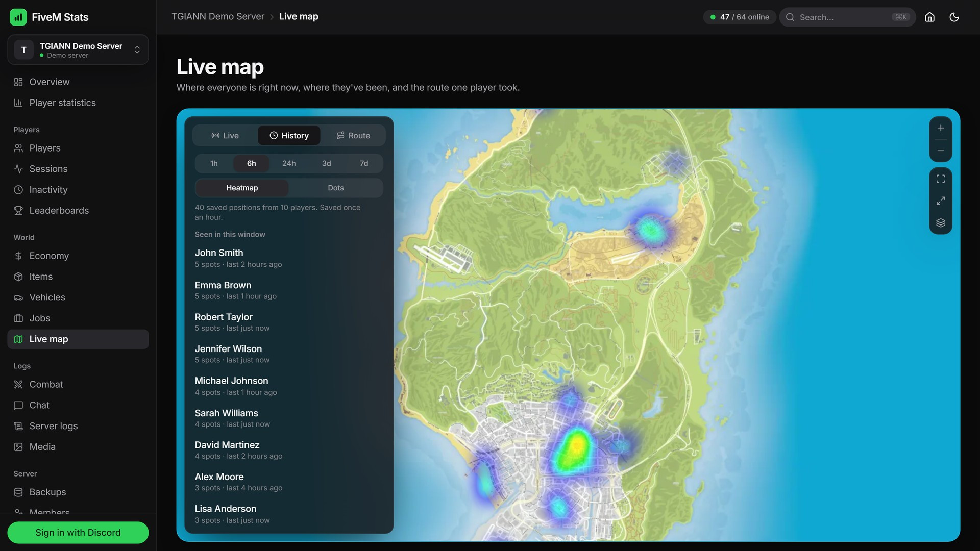Image resolution: width=980 pixels, height=551 pixels.
Task: Open Jobs page
Action: 78,318
